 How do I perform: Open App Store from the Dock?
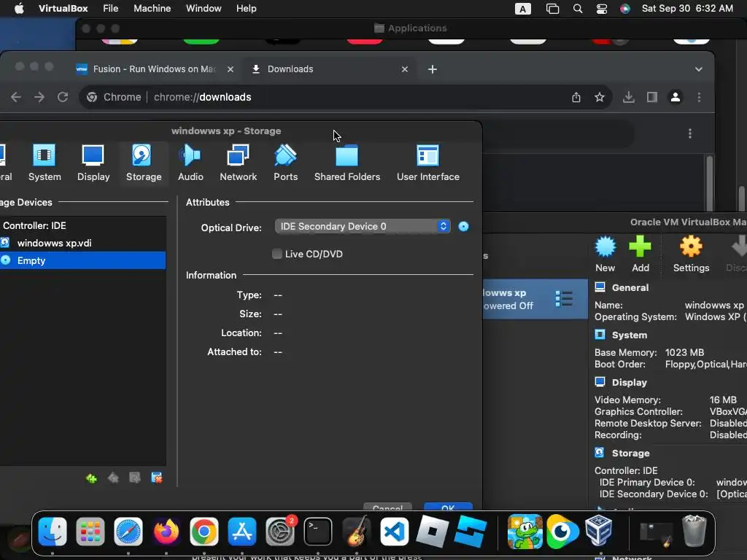tap(242, 532)
